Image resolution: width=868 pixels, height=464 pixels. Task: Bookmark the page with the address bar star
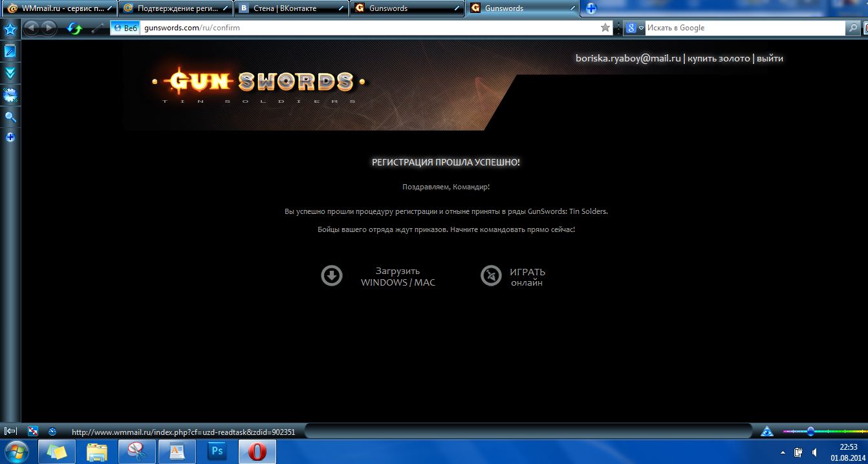click(x=605, y=28)
